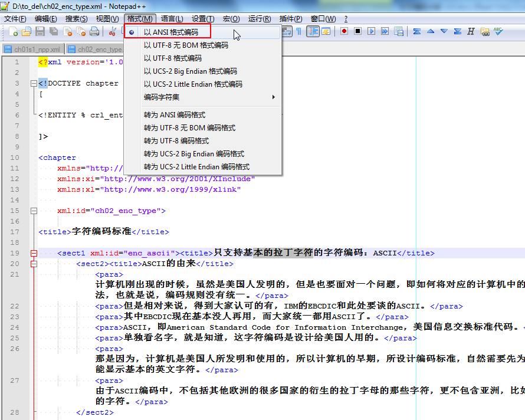This screenshot has height=420, width=525.
Task: Collapse the DOCTYPE fold at line 3
Action: pyautogui.click(x=34, y=84)
